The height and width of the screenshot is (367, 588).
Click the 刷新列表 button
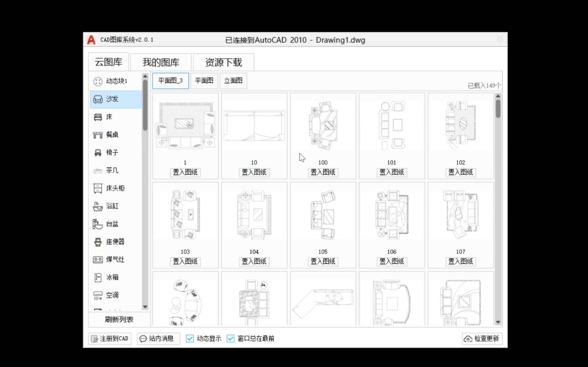(x=119, y=320)
